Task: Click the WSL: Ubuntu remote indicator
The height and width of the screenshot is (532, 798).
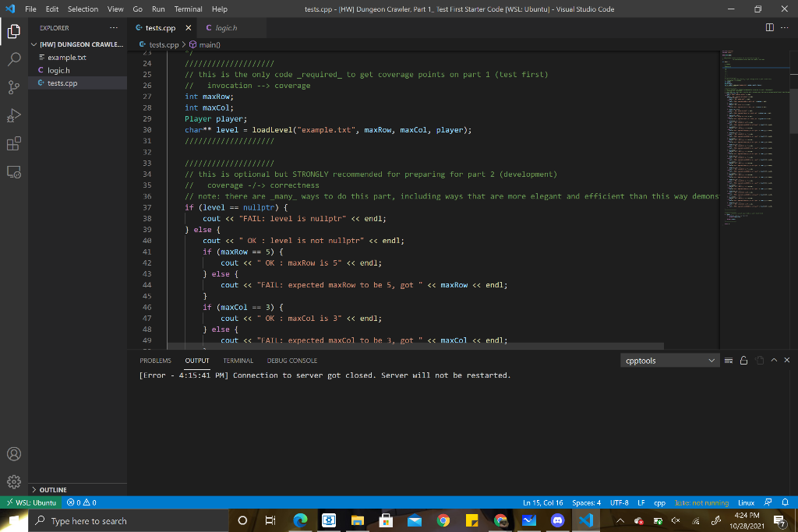Action: click(32, 502)
